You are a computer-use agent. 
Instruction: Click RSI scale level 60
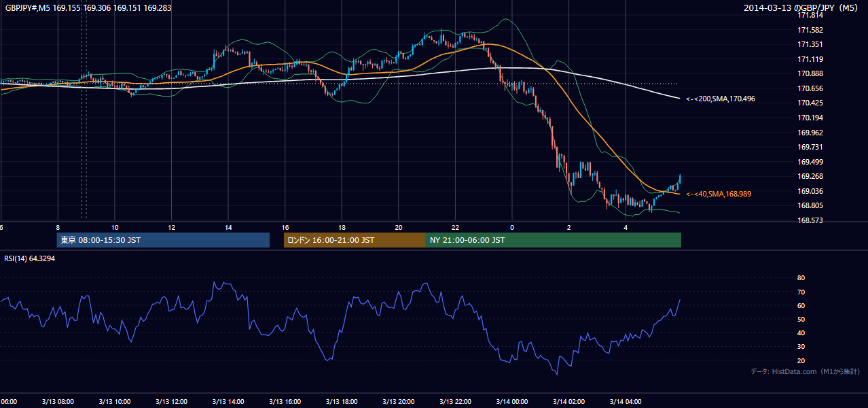(801, 306)
